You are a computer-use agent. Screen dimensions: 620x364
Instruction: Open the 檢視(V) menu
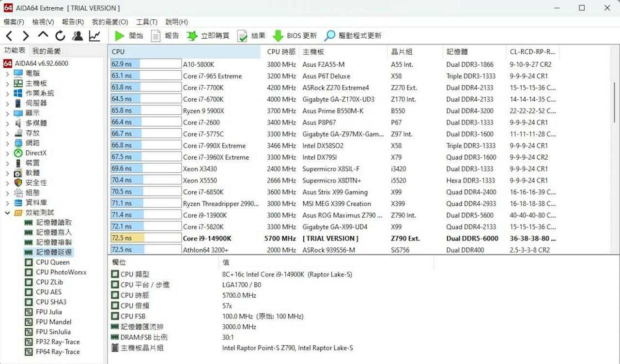[x=43, y=22]
